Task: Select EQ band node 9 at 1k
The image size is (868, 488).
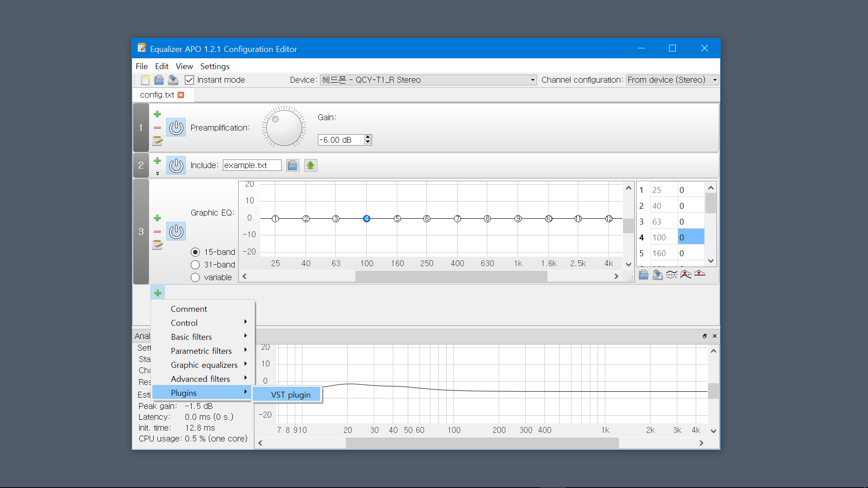Action: pos(518,219)
